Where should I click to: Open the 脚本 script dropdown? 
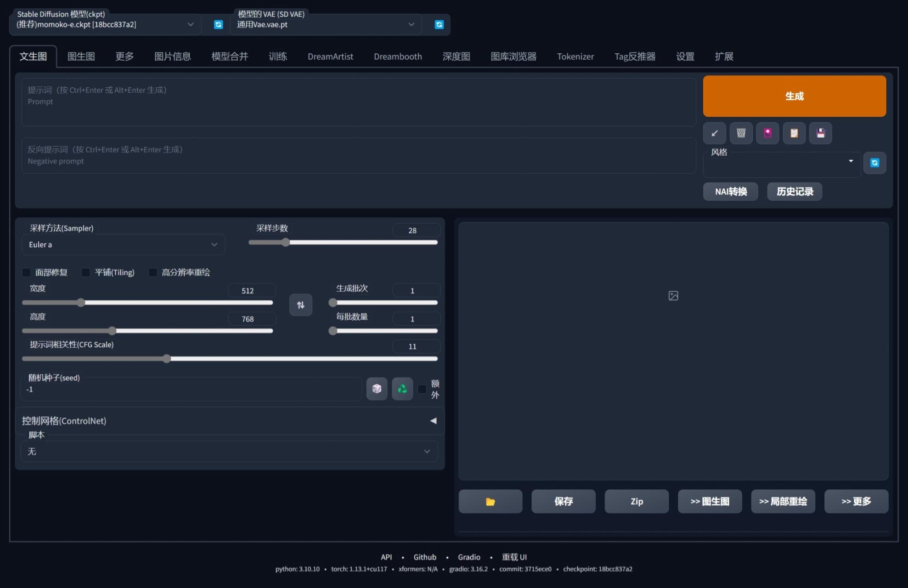tap(229, 452)
